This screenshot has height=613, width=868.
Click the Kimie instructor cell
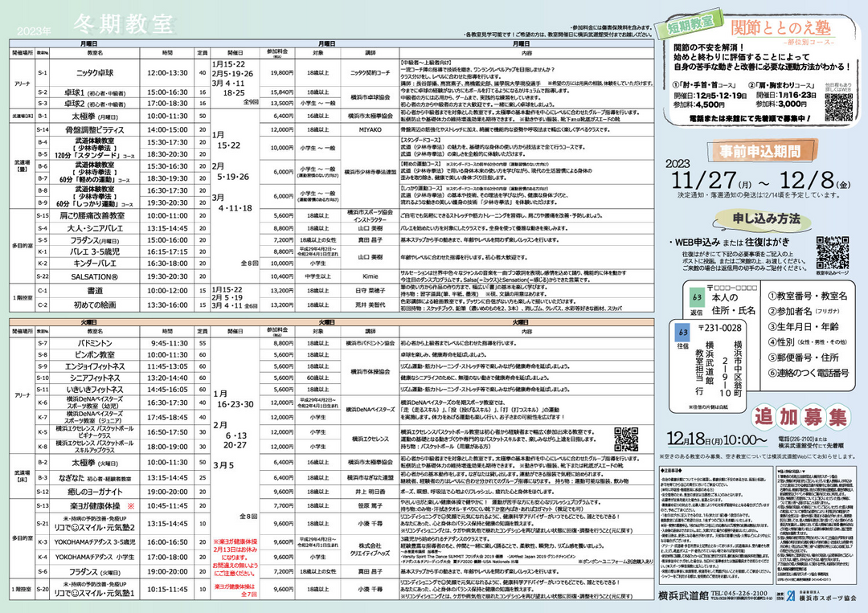click(x=370, y=276)
